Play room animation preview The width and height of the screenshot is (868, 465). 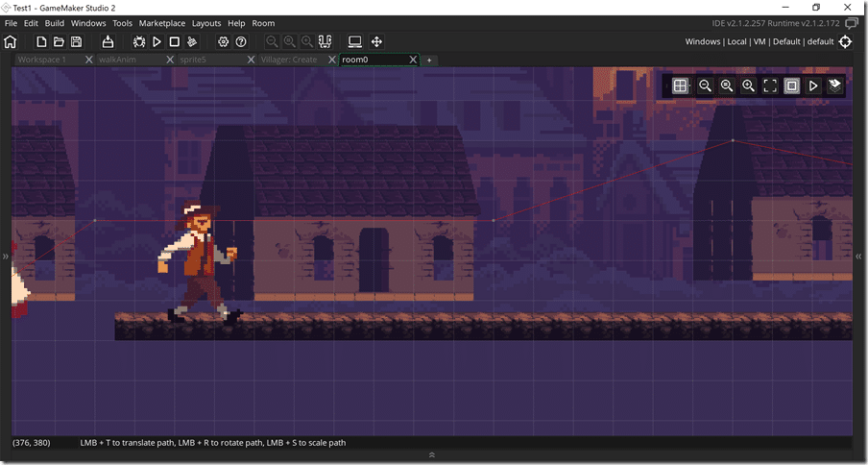coord(813,86)
